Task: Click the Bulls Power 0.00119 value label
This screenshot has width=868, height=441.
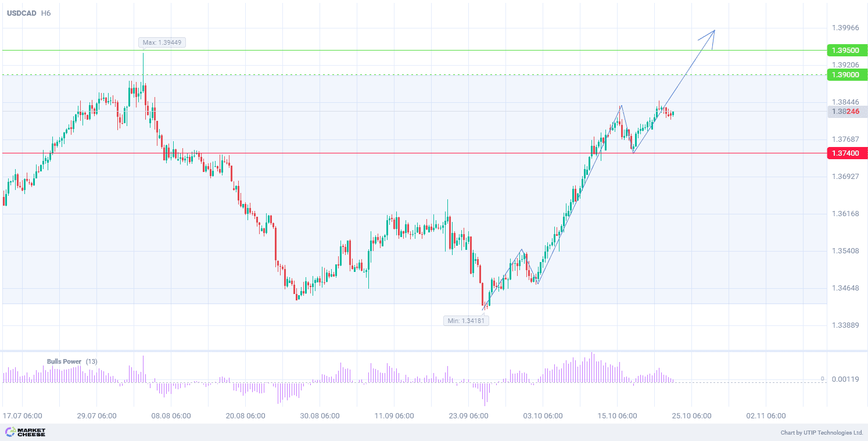Action: pyautogui.click(x=845, y=379)
